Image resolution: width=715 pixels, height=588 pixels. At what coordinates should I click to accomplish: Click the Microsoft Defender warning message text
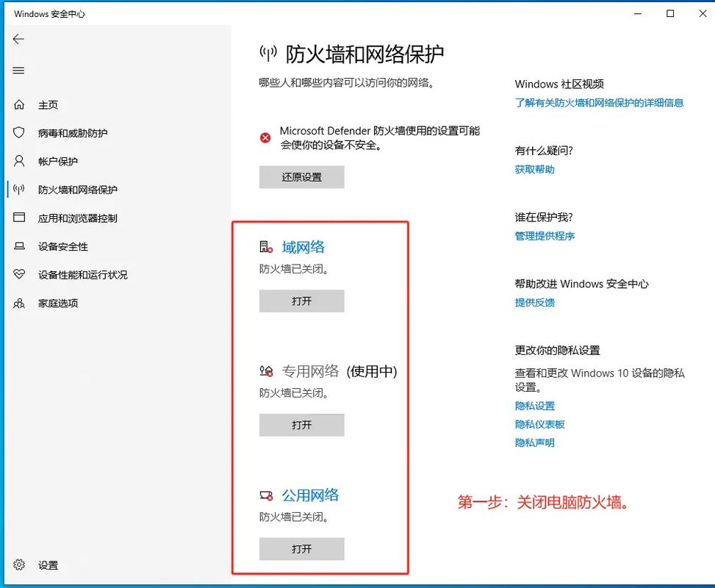click(x=379, y=137)
